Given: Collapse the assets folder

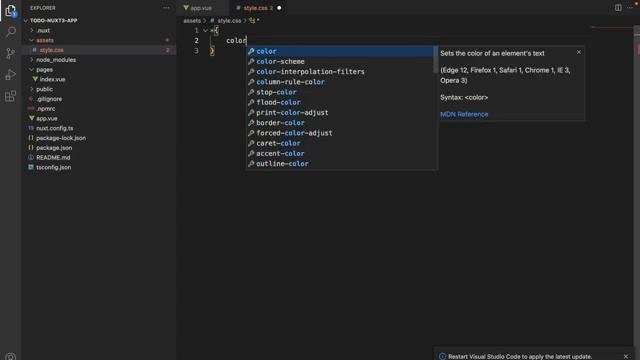Looking at the screenshot, I should point(45,40).
